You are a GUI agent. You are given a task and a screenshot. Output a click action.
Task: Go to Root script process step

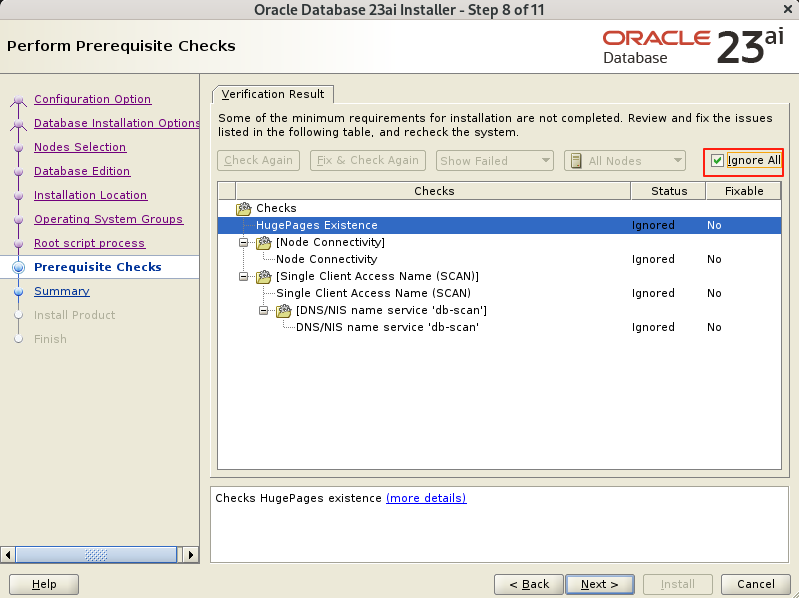90,243
